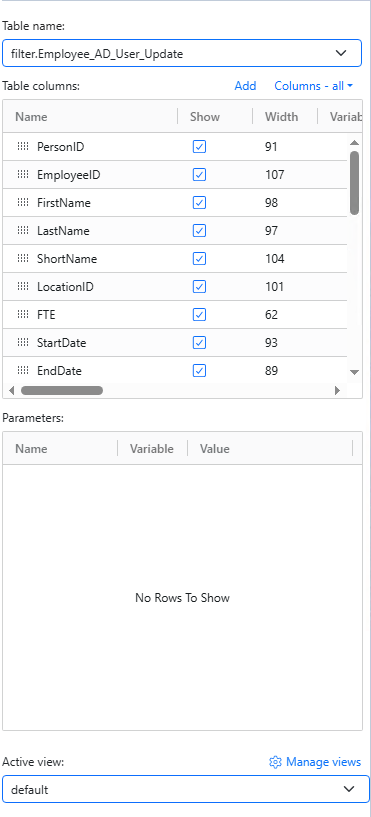Uncheck Show checkbox for EndDate
Image resolution: width=371 pixels, height=817 pixels.
point(200,371)
